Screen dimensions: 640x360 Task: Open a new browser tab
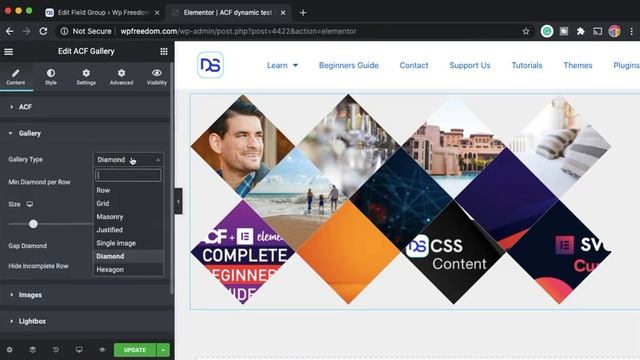click(x=302, y=13)
